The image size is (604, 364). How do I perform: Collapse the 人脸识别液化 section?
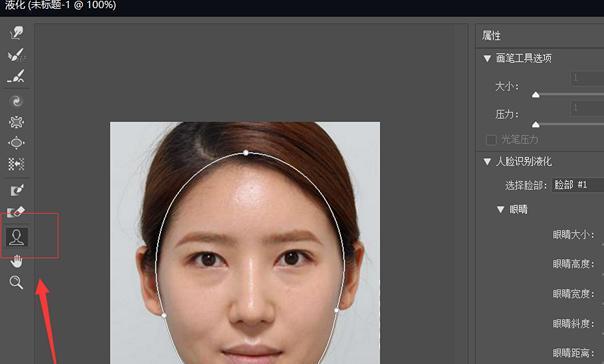pos(487,161)
